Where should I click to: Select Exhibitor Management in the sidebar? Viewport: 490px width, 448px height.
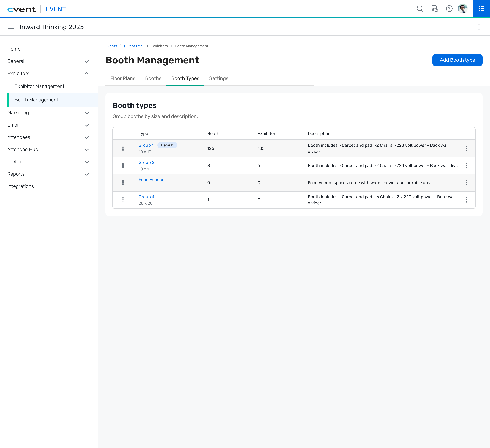click(39, 86)
